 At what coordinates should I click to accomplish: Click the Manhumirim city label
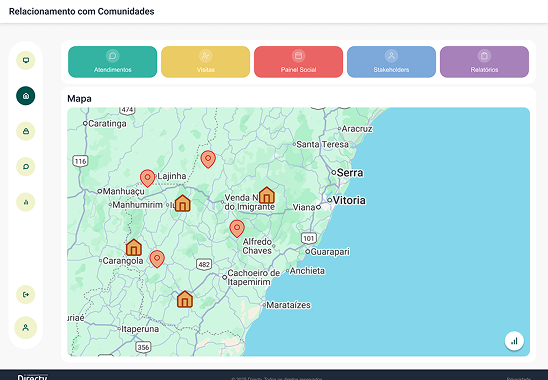tap(138, 205)
